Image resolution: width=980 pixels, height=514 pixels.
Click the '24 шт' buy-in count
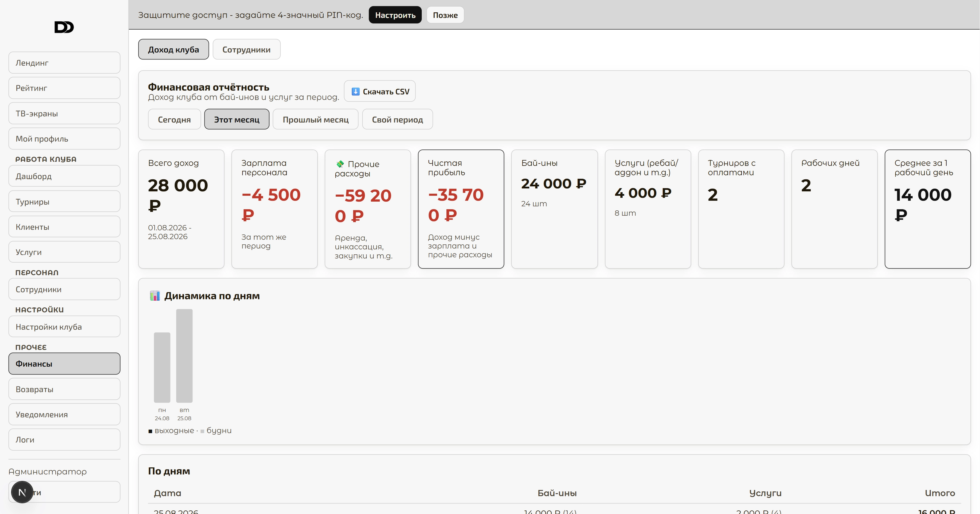coord(534,204)
